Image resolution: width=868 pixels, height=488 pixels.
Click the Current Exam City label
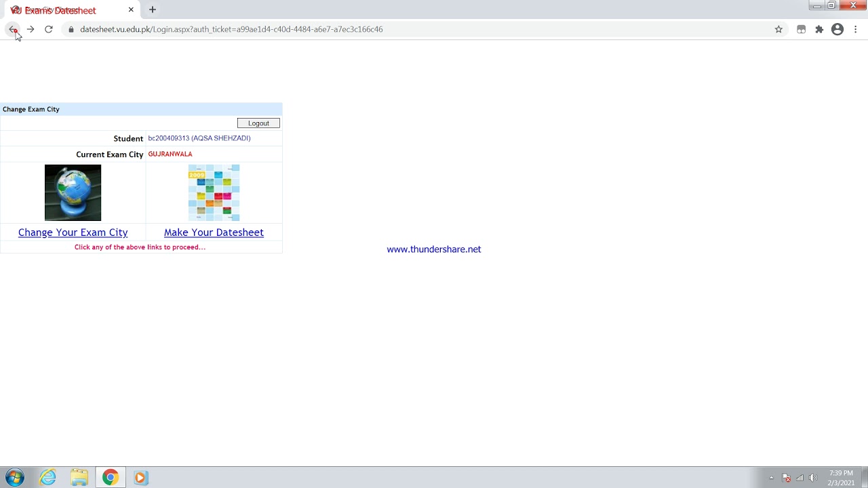110,155
